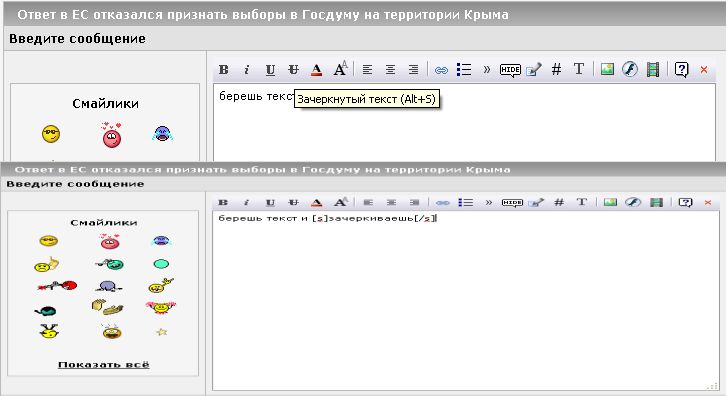Open BB-code help in upper editor
The image size is (726, 396).
[682, 69]
